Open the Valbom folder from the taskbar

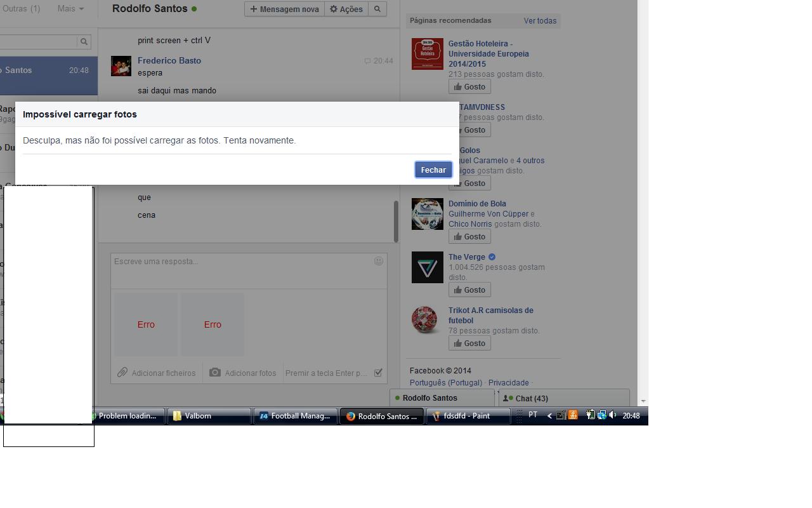point(209,416)
